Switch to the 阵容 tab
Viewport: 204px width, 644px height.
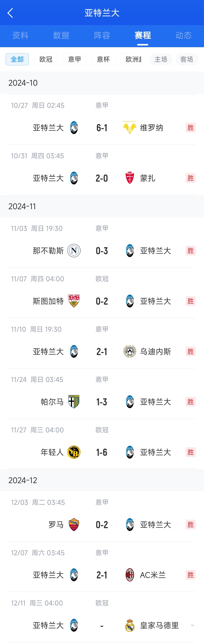102,35
